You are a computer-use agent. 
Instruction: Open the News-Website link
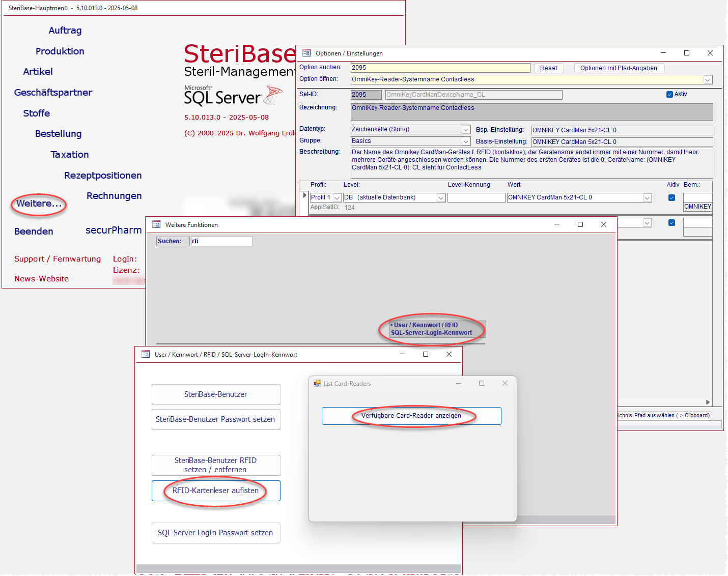[x=41, y=279]
